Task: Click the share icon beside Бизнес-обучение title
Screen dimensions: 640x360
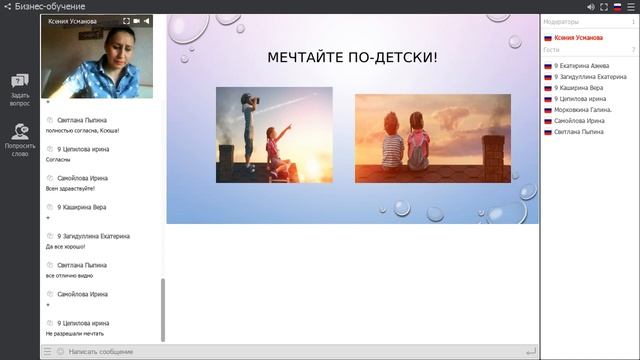Action: (x=7, y=7)
